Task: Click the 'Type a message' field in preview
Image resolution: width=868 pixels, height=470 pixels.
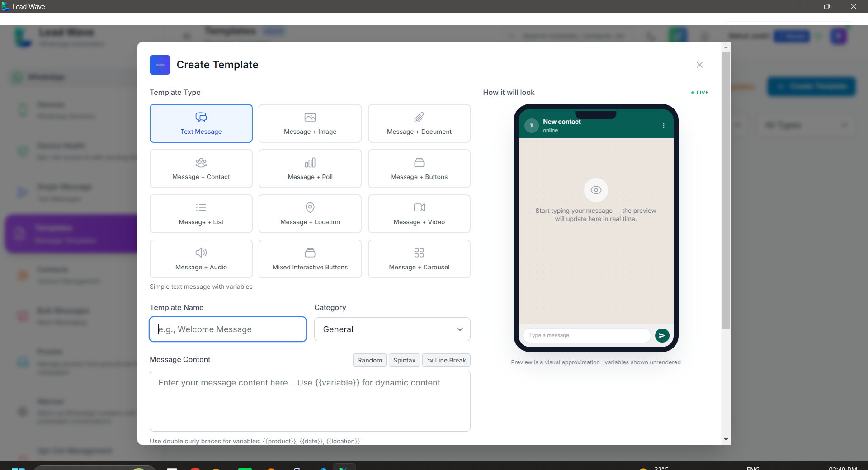Action: pos(586,335)
